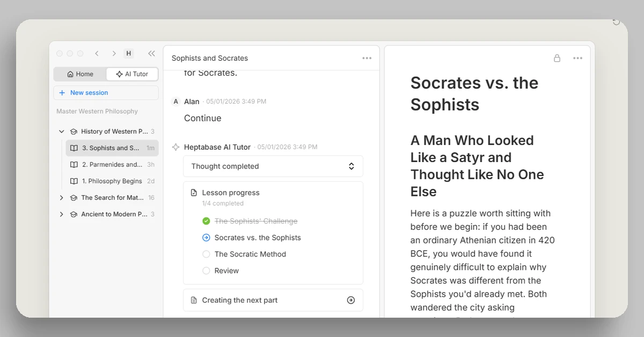Select the AI Tutor tab
Image resolution: width=644 pixels, height=337 pixels.
click(132, 74)
